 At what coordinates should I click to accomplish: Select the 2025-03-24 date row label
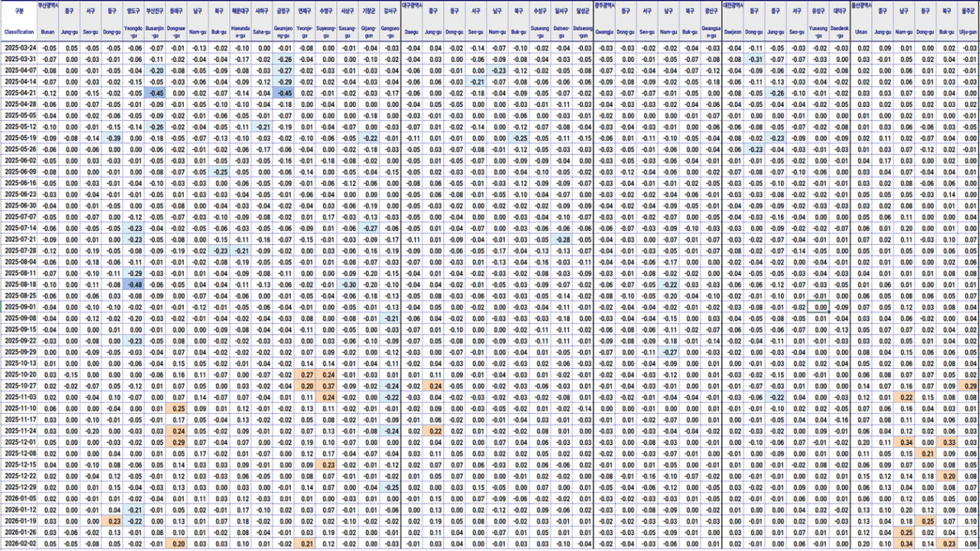[19, 48]
